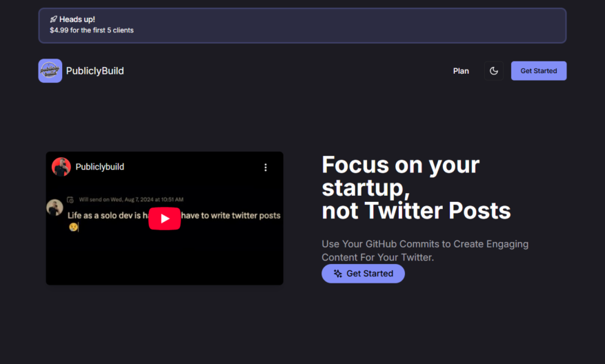Click the PubliclyBuild logo icon
Image resolution: width=605 pixels, height=364 pixels.
click(50, 70)
